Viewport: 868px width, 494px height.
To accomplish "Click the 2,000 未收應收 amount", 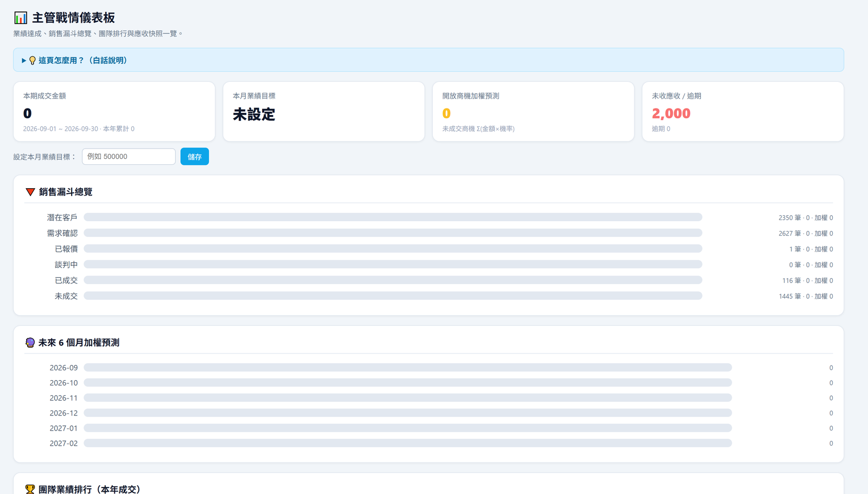I will tap(671, 113).
